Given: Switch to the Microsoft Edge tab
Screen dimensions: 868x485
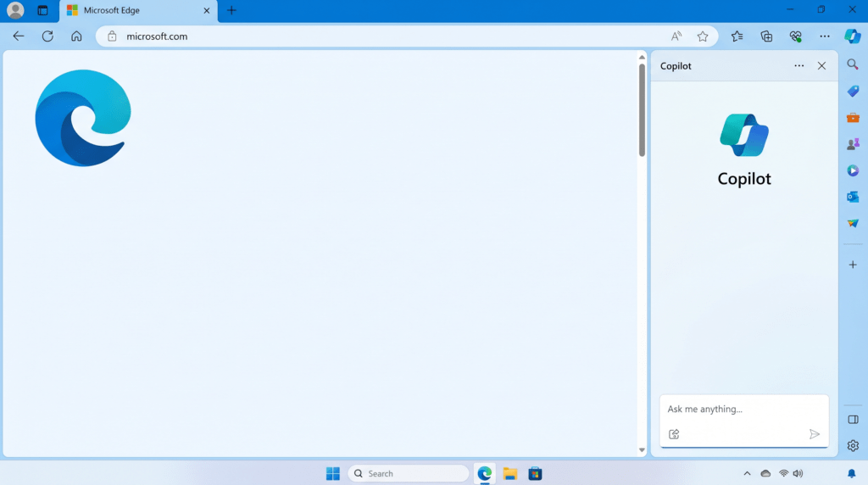Looking at the screenshot, I should [138, 10].
